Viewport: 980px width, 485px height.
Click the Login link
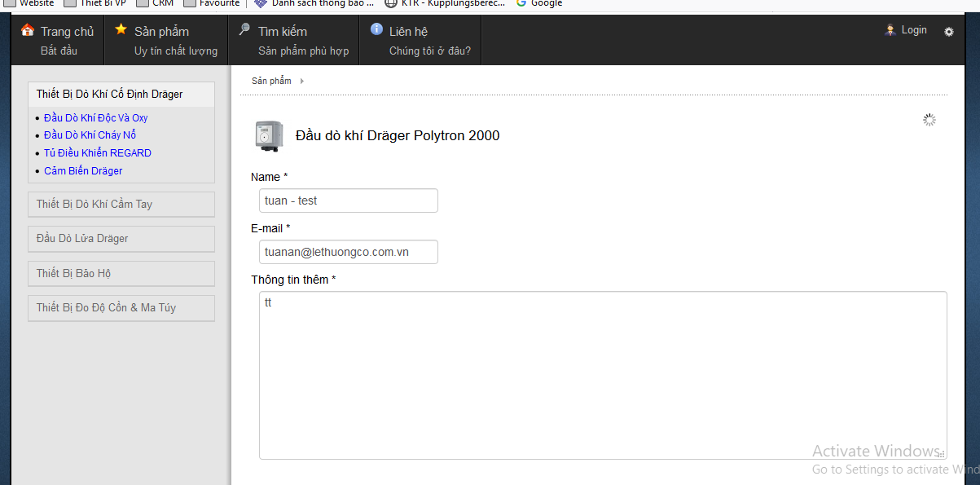(914, 30)
